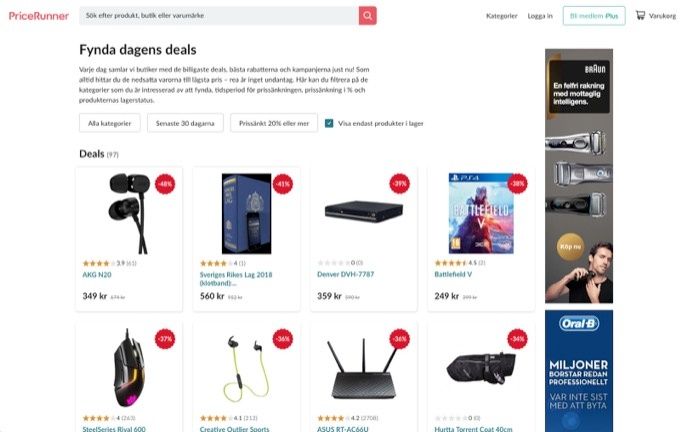
Task: Open the Senaste 30 dagarna filter
Action: pyautogui.click(x=185, y=123)
